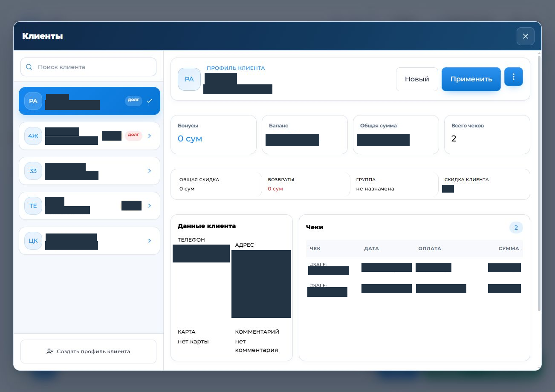Click the нет комментария text
The height and width of the screenshot is (392, 555).
[256, 346]
